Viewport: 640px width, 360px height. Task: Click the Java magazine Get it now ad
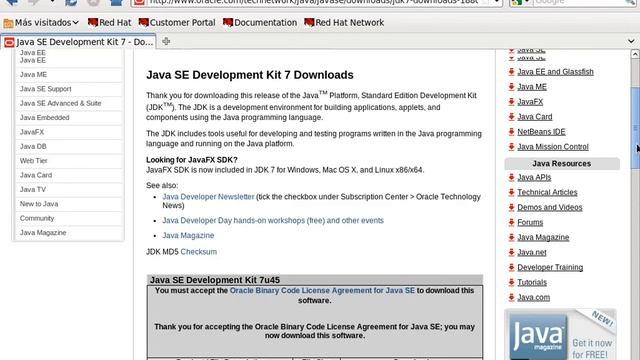pos(560,335)
